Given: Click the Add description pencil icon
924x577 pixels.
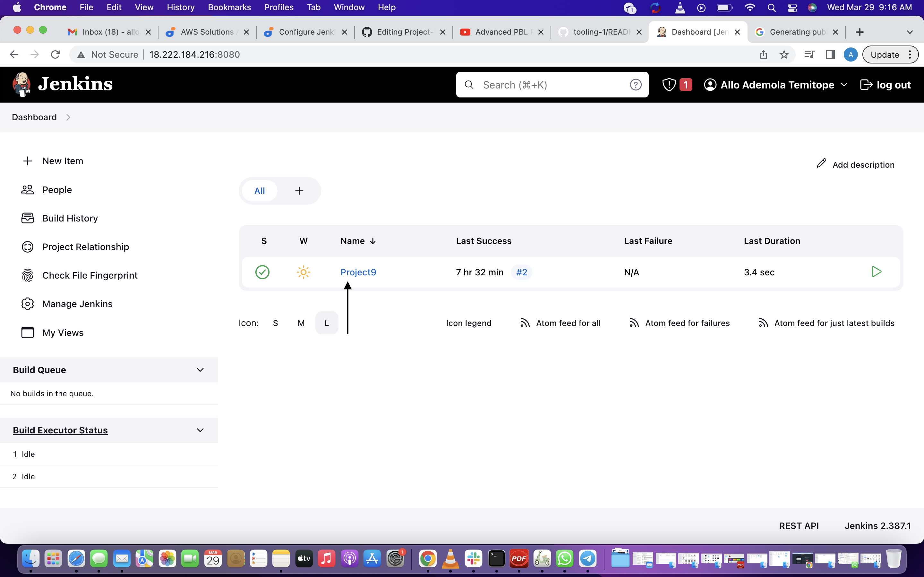Looking at the screenshot, I should click(821, 164).
